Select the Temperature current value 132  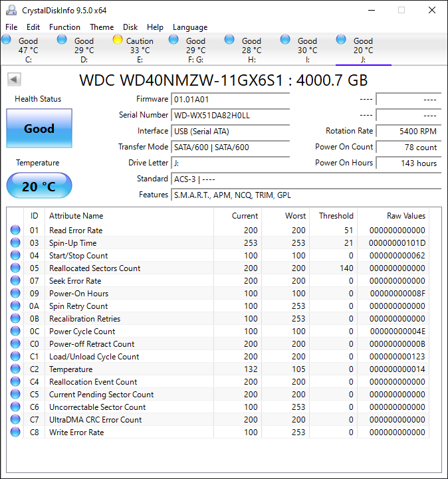pyautogui.click(x=251, y=369)
